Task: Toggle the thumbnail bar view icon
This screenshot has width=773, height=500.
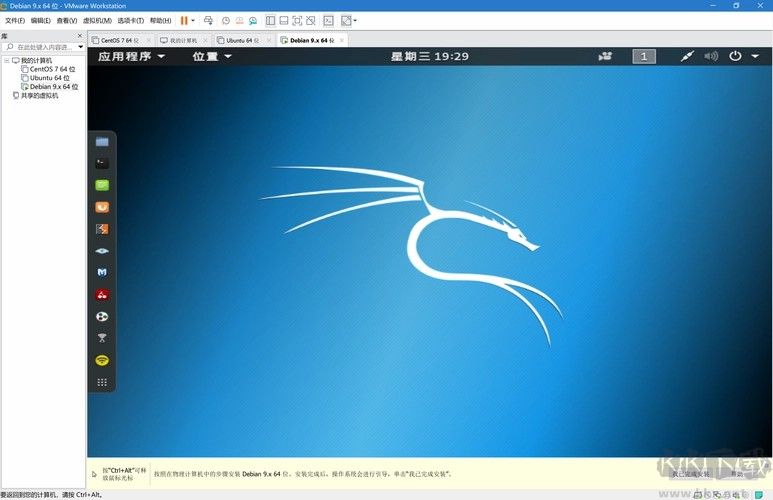Action: click(x=284, y=21)
